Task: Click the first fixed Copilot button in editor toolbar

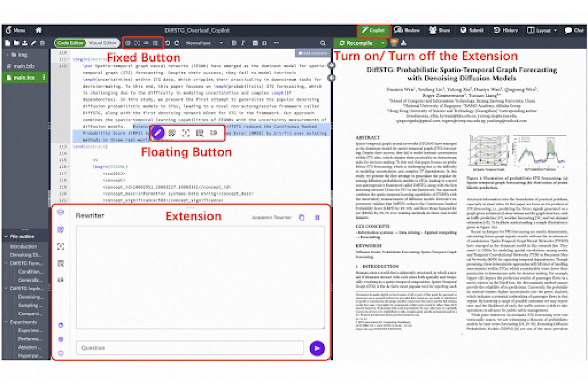Action: click(128, 43)
